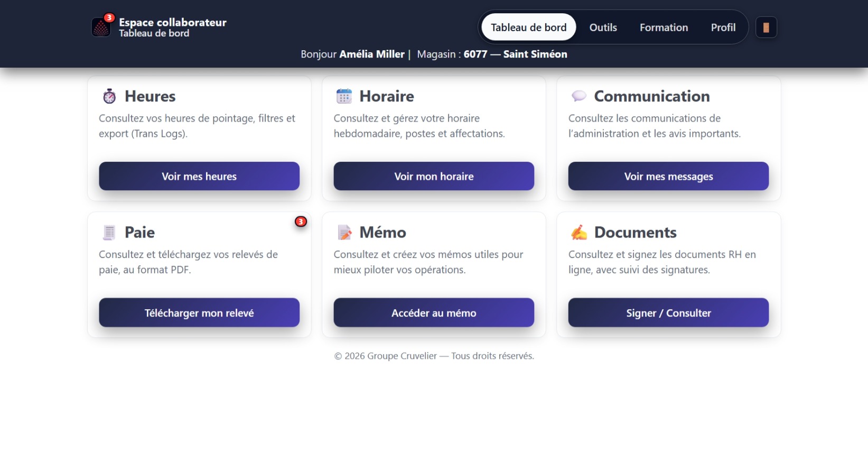Screen dimensions: 868x454
Task: Open Voir mes messages
Action: click(668, 176)
